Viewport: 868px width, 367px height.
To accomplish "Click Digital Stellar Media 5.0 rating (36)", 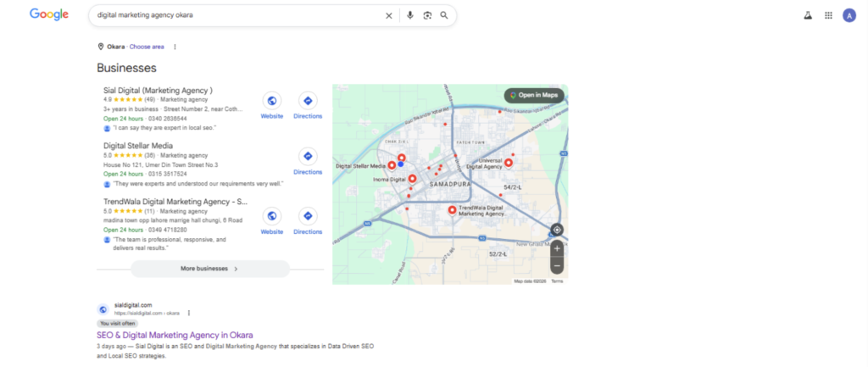I will pyautogui.click(x=129, y=156).
